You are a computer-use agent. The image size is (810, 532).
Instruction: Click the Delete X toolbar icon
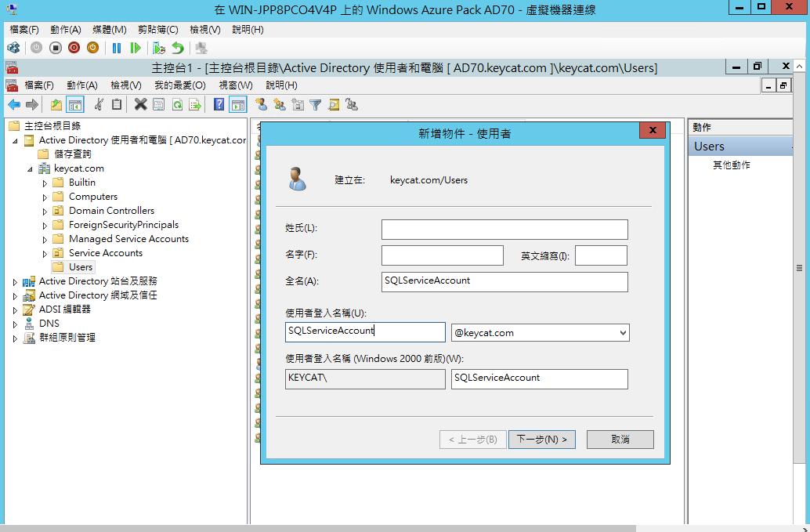pyautogui.click(x=140, y=105)
